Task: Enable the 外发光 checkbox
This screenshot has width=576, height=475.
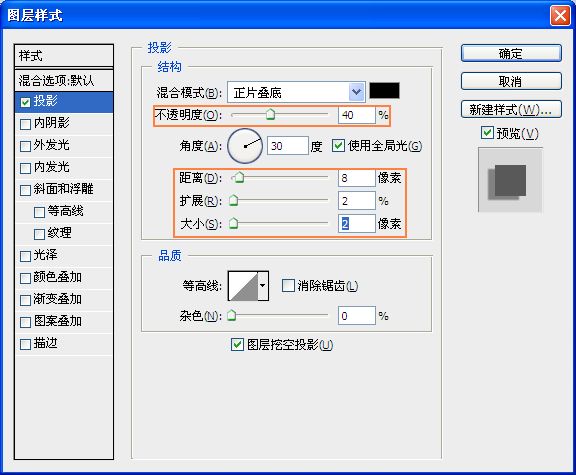Action: point(25,146)
